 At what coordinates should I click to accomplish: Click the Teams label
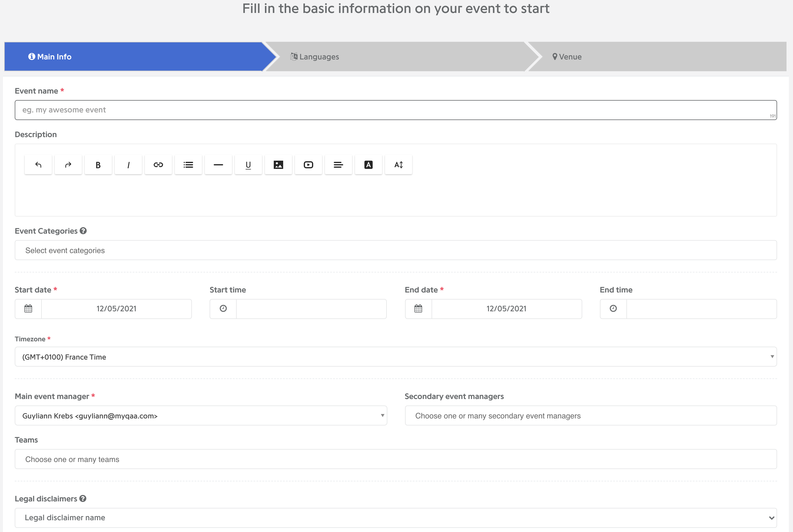coord(26,440)
